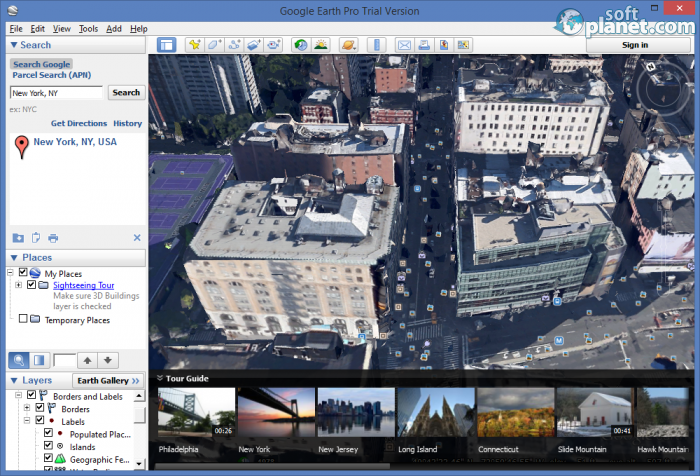Toggle the Labels layer checkbox
Screen dimensions: 700x476
coord(40,420)
